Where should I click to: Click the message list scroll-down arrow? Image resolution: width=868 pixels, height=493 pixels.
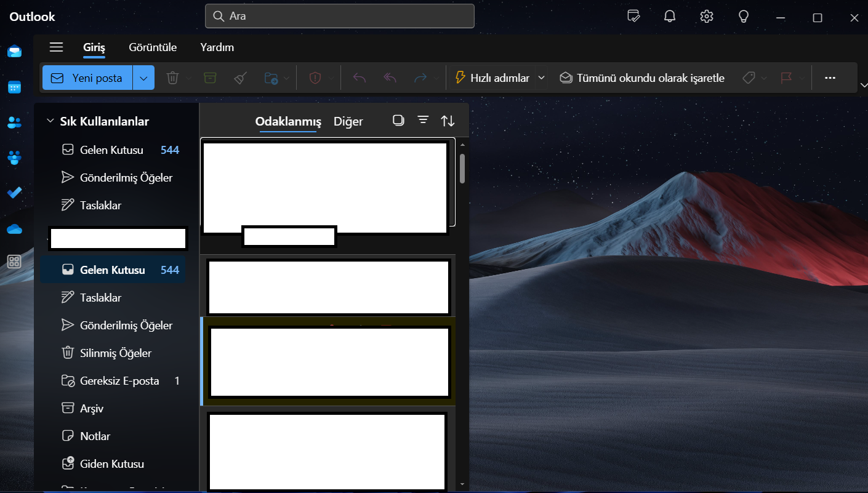462,484
